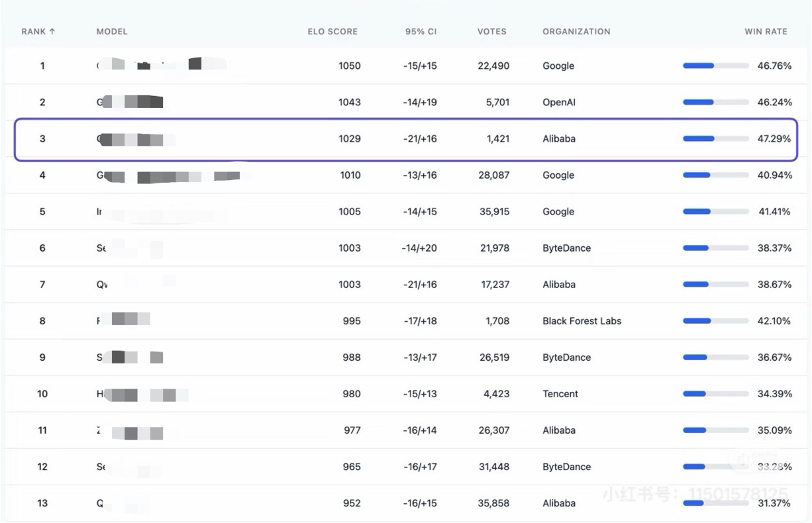The height and width of the screenshot is (523, 812).
Task: Click the MODEL column header
Action: tap(112, 31)
